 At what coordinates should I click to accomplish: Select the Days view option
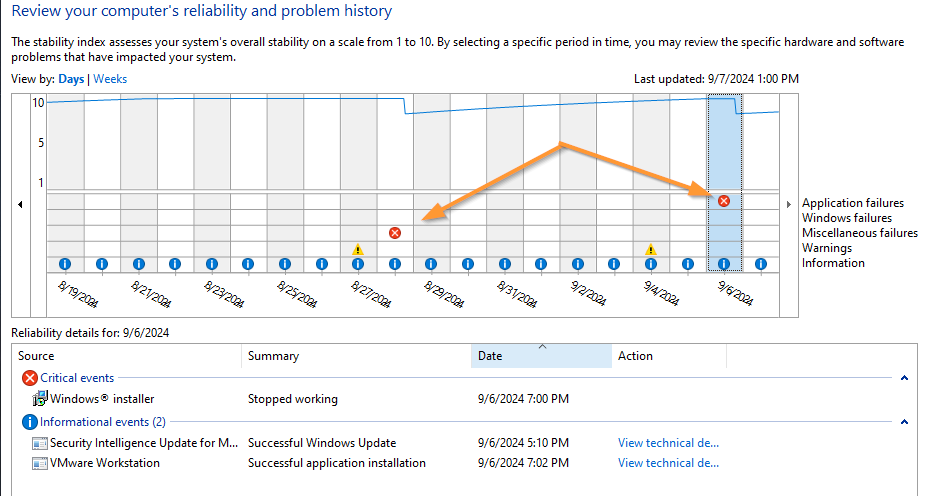(x=71, y=79)
